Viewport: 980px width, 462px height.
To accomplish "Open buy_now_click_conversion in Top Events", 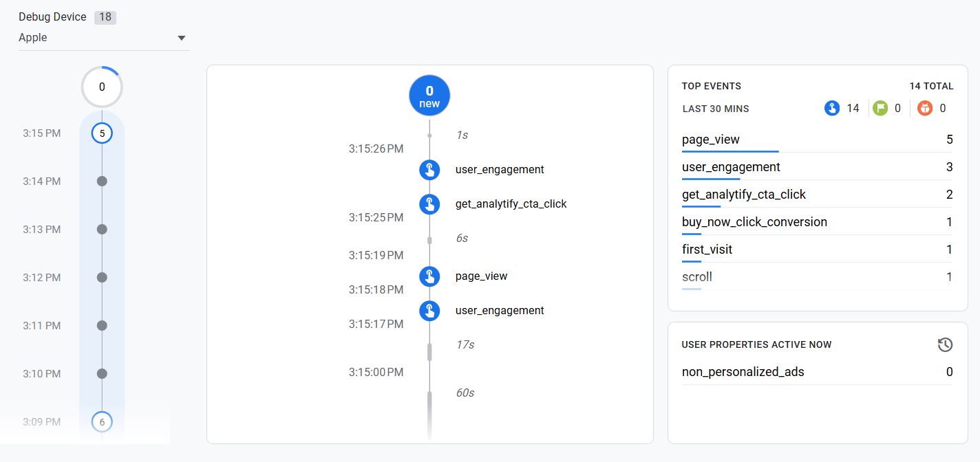I will 754,222.
